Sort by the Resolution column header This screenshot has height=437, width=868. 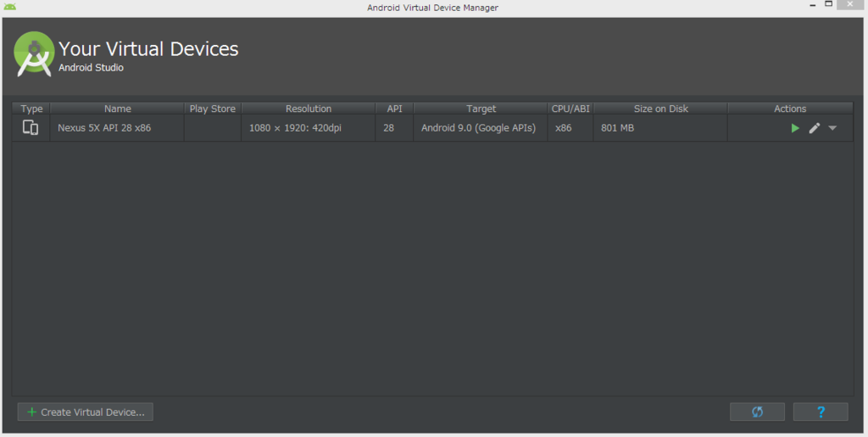[x=309, y=109]
